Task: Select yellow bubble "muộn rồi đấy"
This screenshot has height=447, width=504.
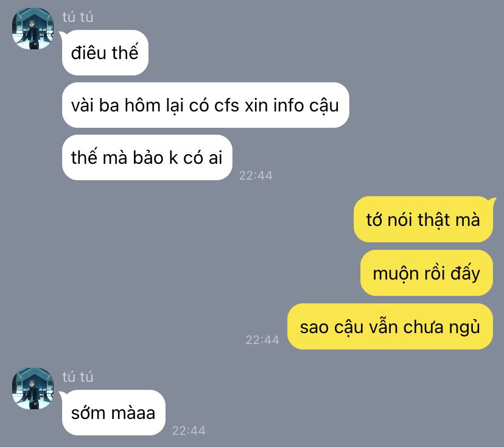Action: click(427, 273)
